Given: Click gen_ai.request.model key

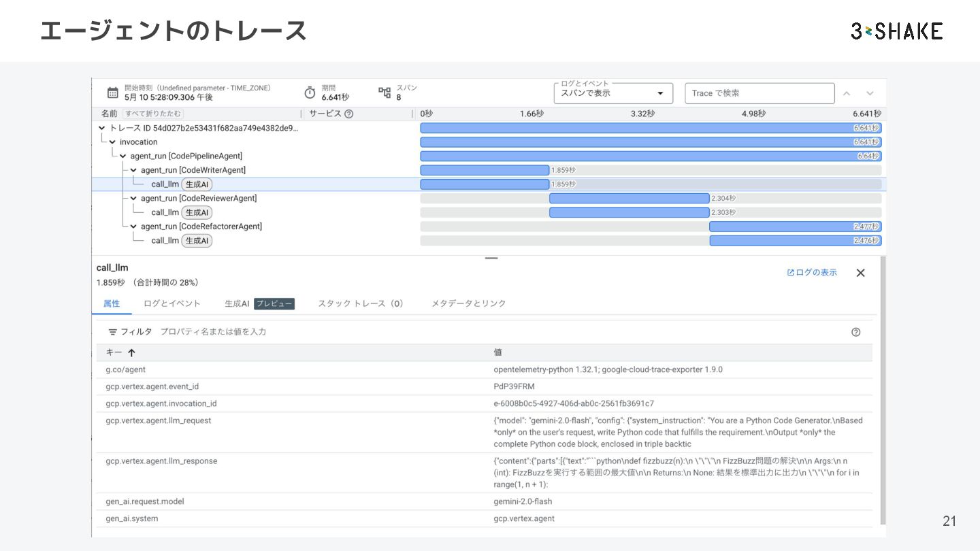Looking at the screenshot, I should point(145,501).
